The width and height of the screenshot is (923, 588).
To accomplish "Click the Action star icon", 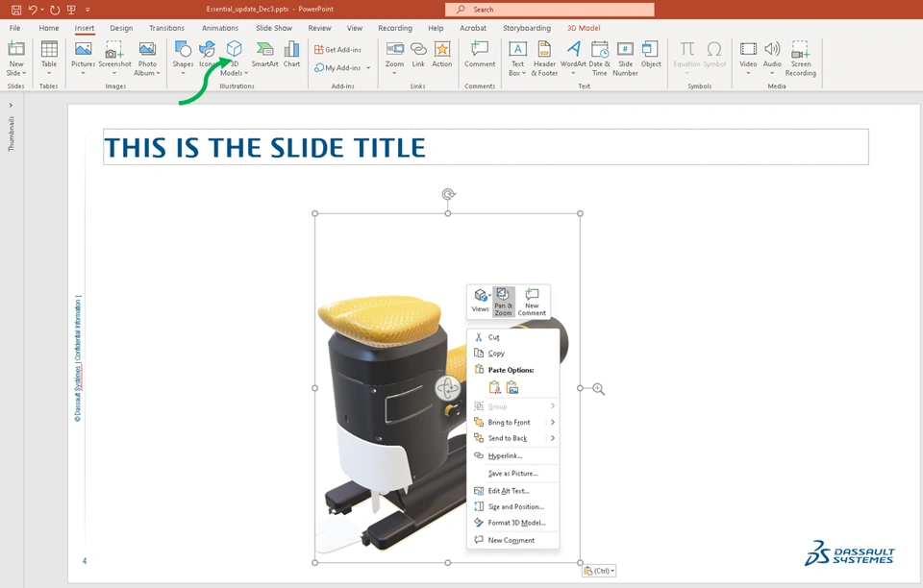I will point(441,49).
